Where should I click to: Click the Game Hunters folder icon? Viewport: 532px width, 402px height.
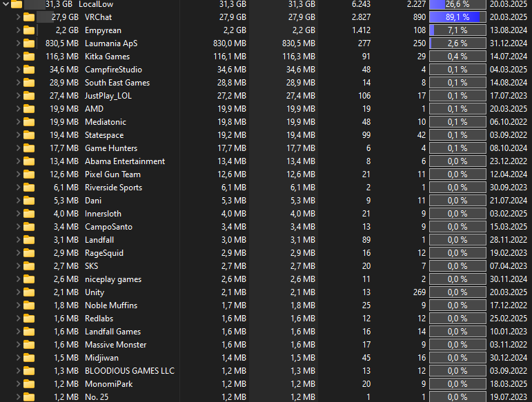coord(29,148)
